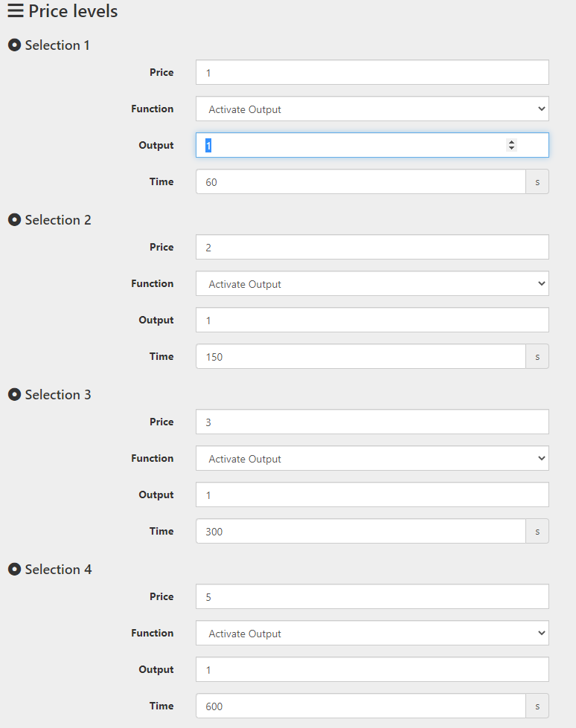Screen dimensions: 576x728
Task: Click the Selection 4 circle icon
Action: click(14, 569)
